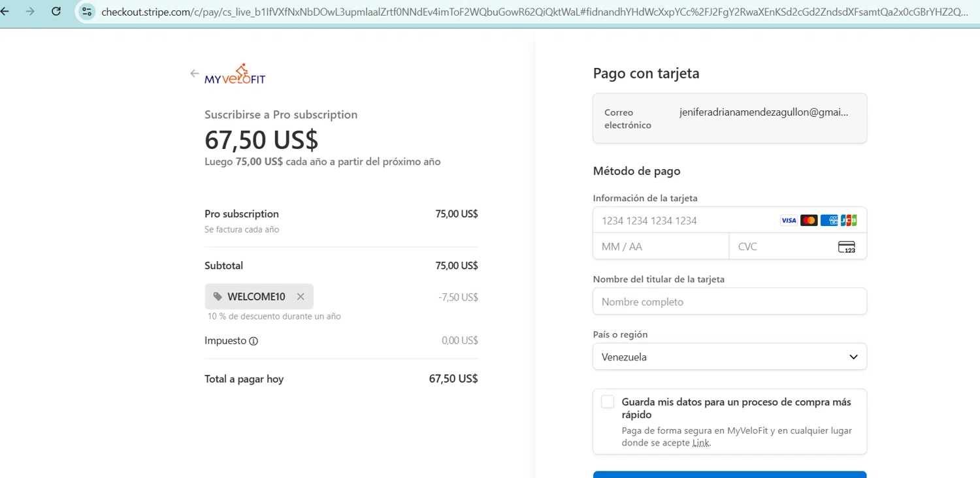Click the Total a pagar hoy label
Screen dimensions: 980x478
244,379
